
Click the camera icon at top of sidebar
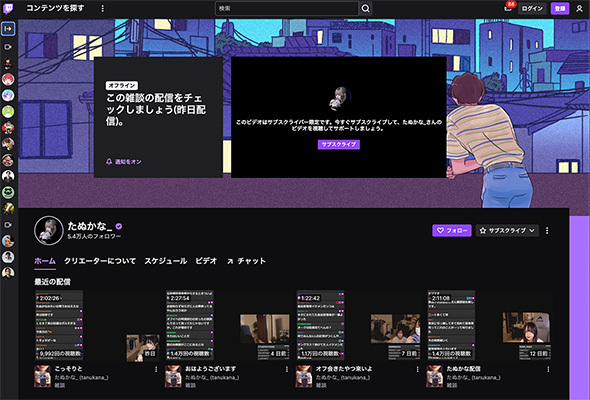(x=8, y=47)
